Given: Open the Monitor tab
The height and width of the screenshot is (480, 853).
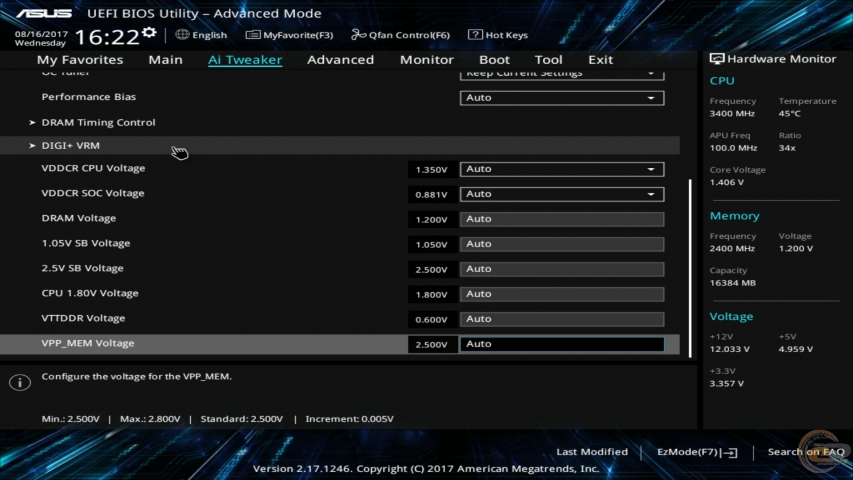Looking at the screenshot, I should [x=426, y=59].
